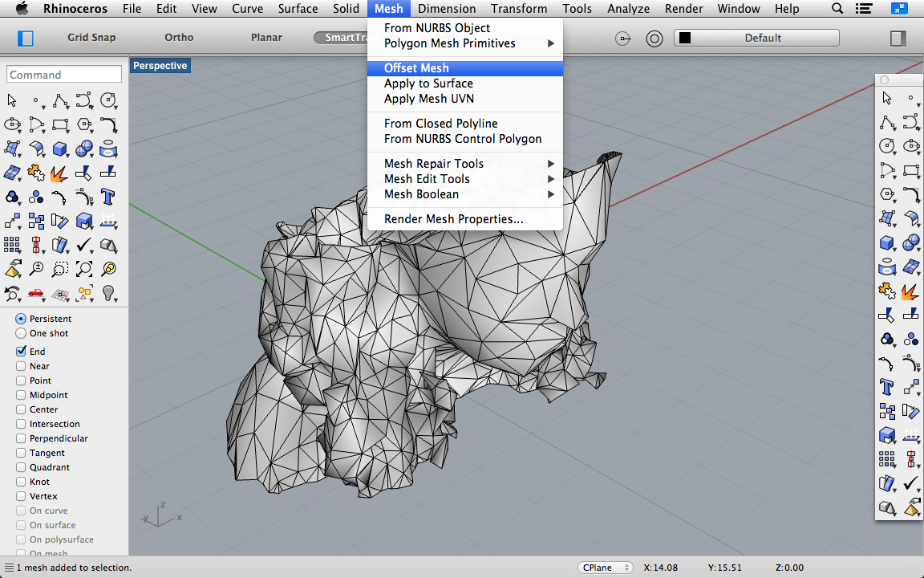Uncheck the End object snap
This screenshot has height=578, width=924.
[21, 352]
